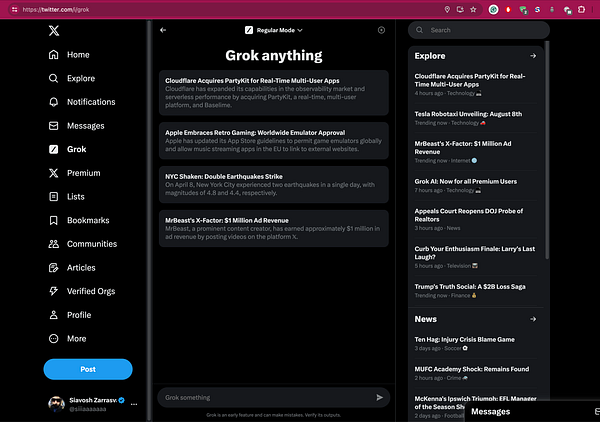Open Trump's Truth Social trend
The width and height of the screenshot is (600, 422).
476,291
